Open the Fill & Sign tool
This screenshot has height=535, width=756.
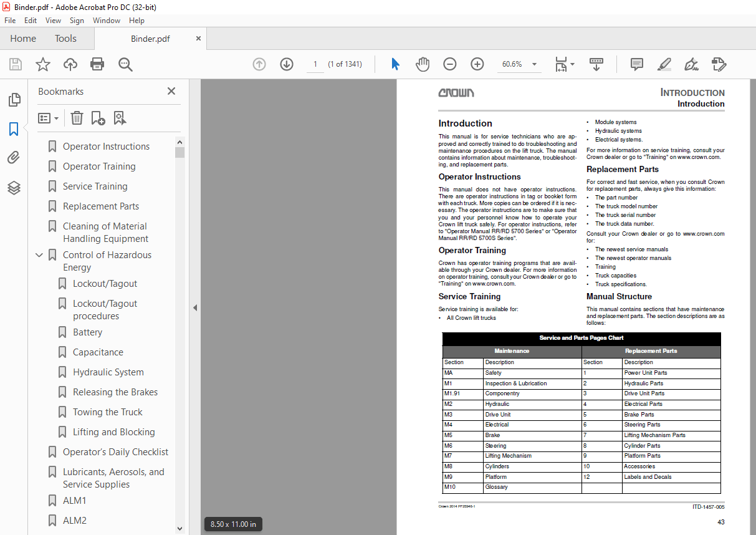[692, 64]
